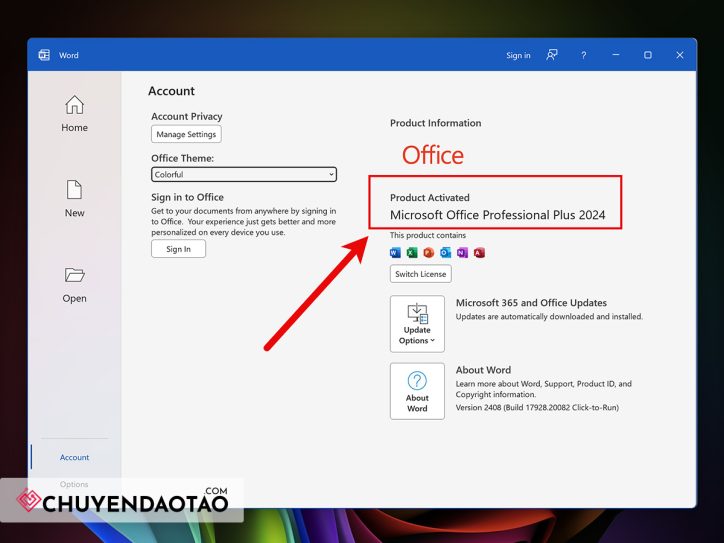Click the Microsoft Office Professional Plus 2024 text

tap(497, 215)
